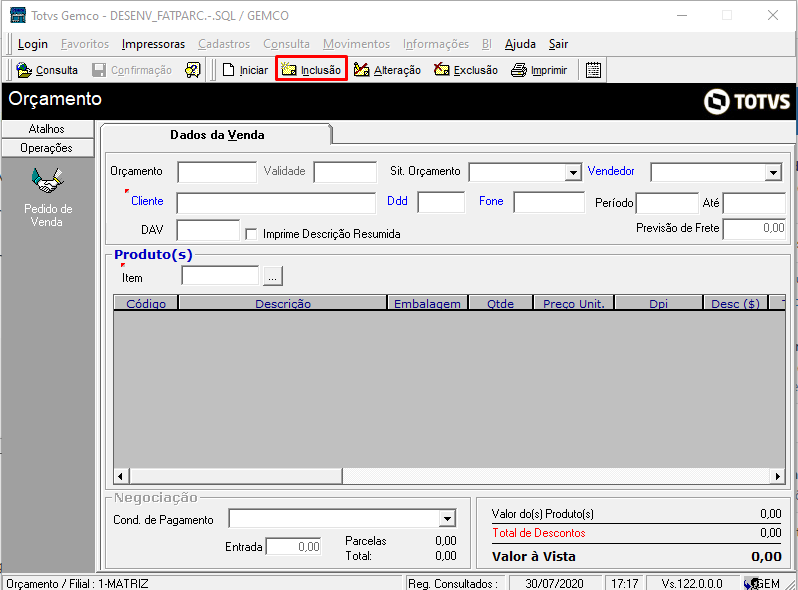Open the Ajuda menu
This screenshot has width=798, height=590.
(x=520, y=44)
